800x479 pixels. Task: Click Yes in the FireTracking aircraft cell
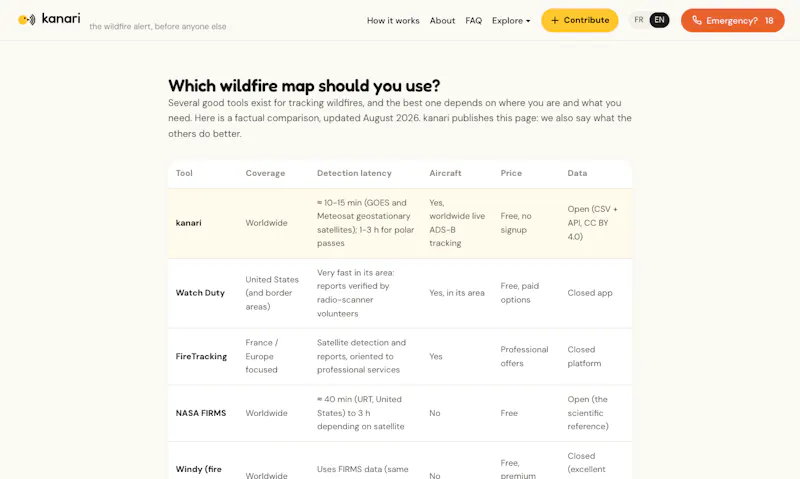(436, 356)
